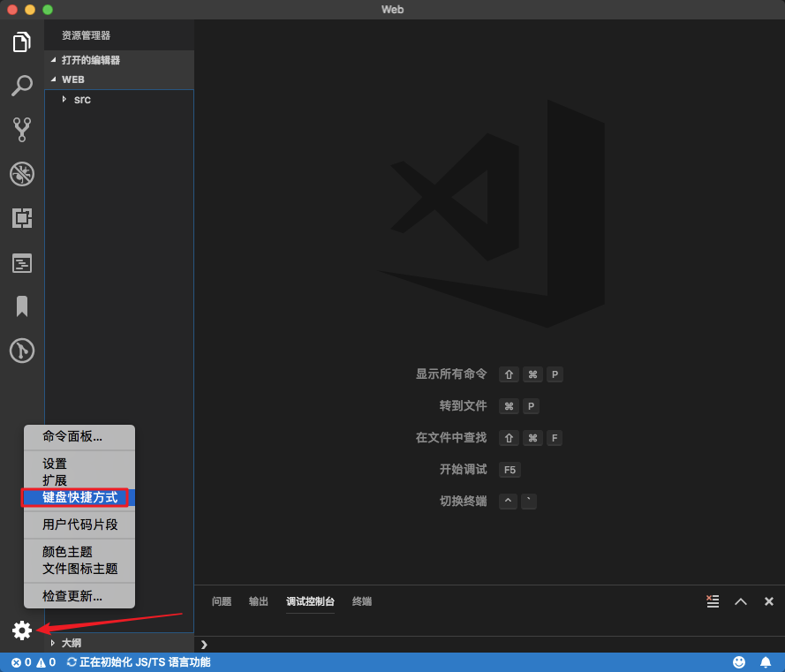Click the feedback smiley in status bar
The width and height of the screenshot is (785, 672).
click(x=739, y=661)
